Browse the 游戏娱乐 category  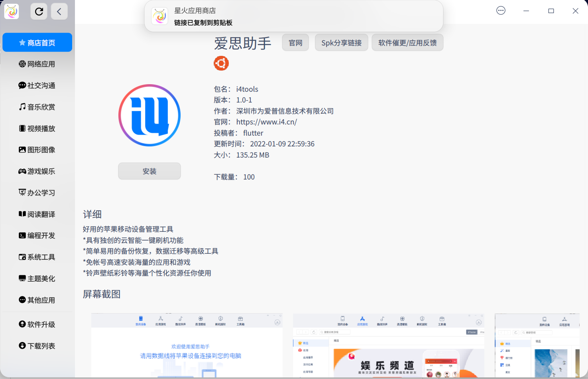[37, 171]
